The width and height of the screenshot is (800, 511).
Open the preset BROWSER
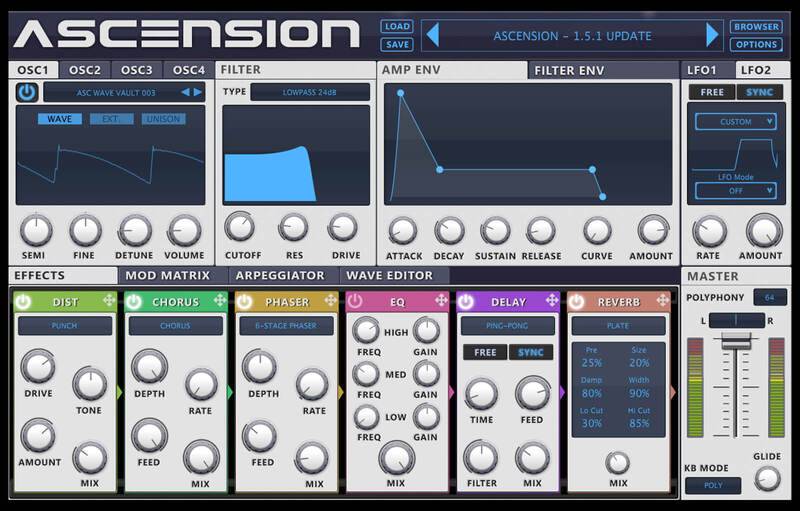point(756,27)
